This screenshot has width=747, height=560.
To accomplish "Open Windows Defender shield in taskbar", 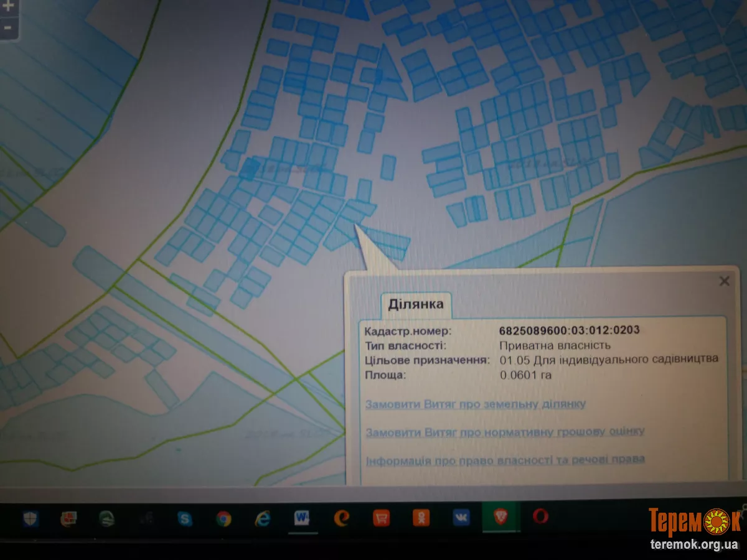I will pos(31,518).
